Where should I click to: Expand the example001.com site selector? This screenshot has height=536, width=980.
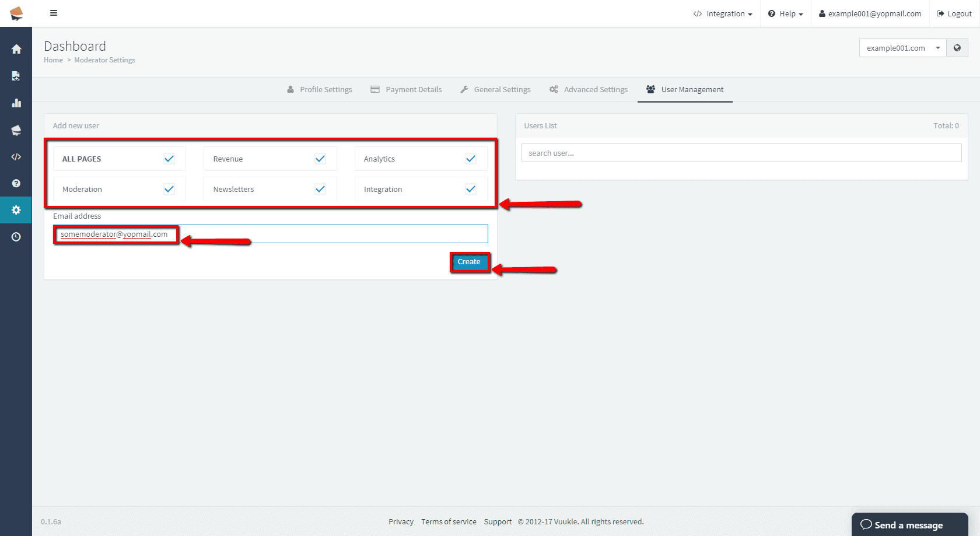tap(902, 48)
